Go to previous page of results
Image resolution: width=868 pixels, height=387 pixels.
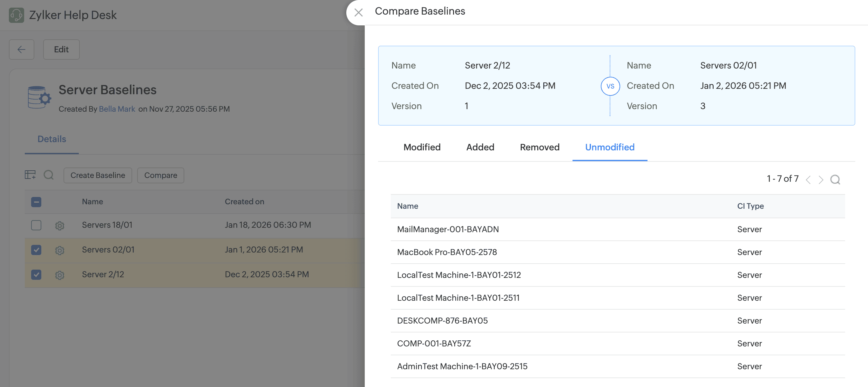pos(808,179)
